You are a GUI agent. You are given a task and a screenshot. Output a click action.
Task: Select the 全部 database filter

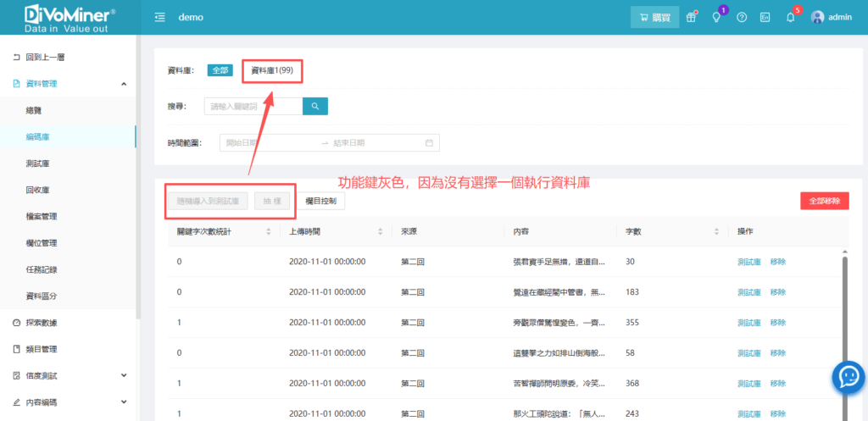(220, 70)
